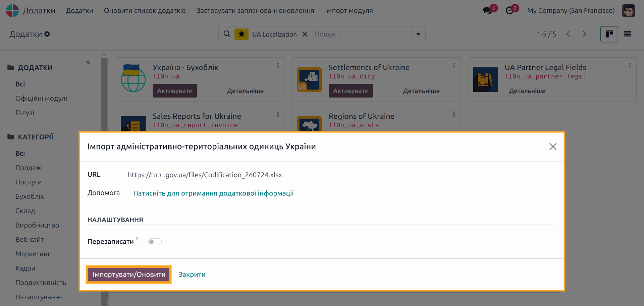Select Офіційні модулі in sidebar
Screen dimensions: 644x306
(41, 98)
